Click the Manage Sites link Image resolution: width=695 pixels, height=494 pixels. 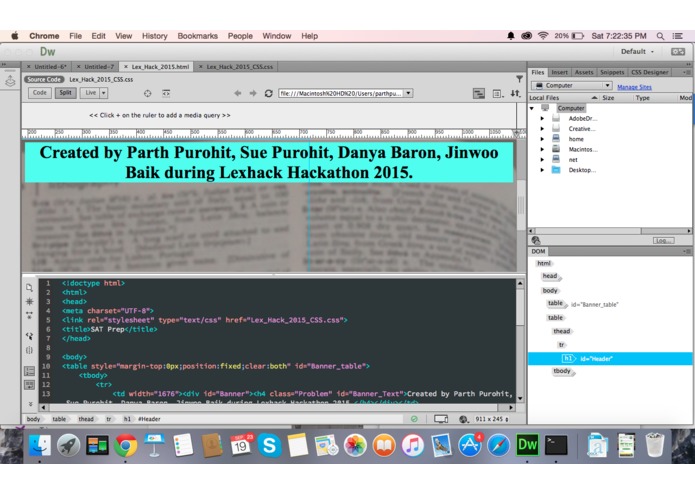(x=634, y=87)
